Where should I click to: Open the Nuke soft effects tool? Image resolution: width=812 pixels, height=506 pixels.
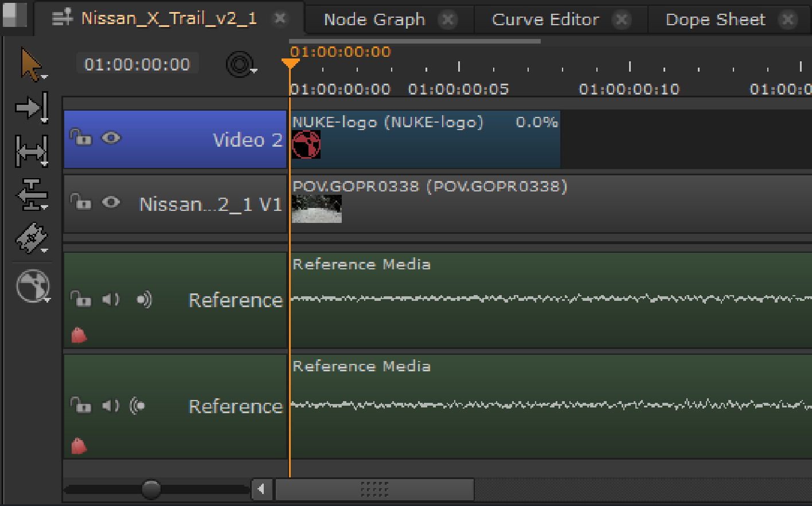click(x=33, y=286)
